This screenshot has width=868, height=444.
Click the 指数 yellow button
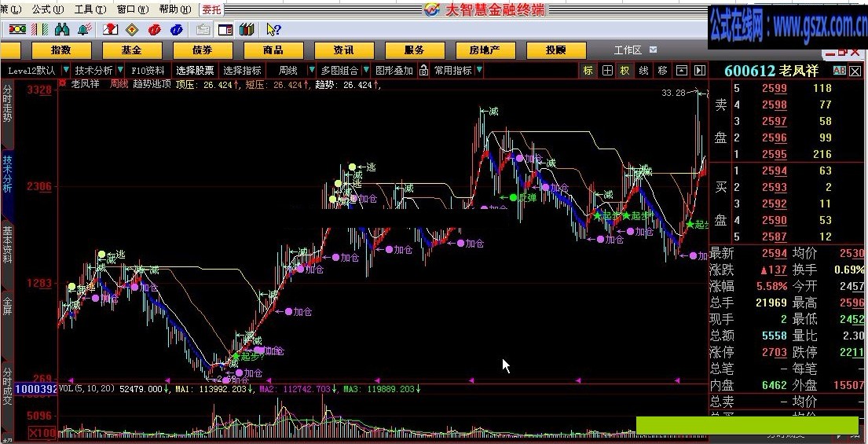click(61, 50)
